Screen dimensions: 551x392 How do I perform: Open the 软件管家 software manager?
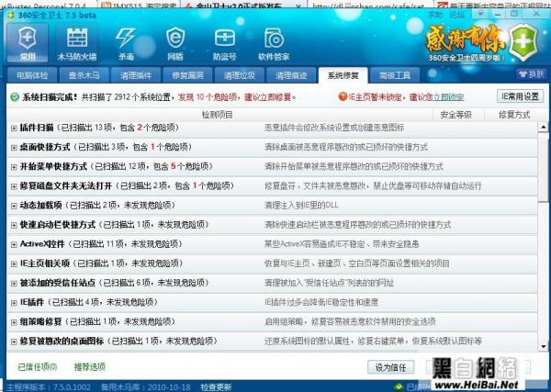274,42
